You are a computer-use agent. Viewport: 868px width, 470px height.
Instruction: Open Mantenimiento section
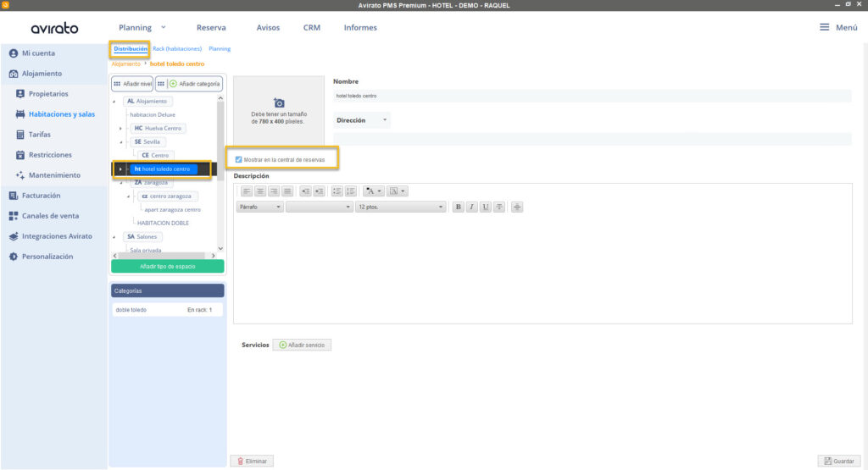coord(48,175)
